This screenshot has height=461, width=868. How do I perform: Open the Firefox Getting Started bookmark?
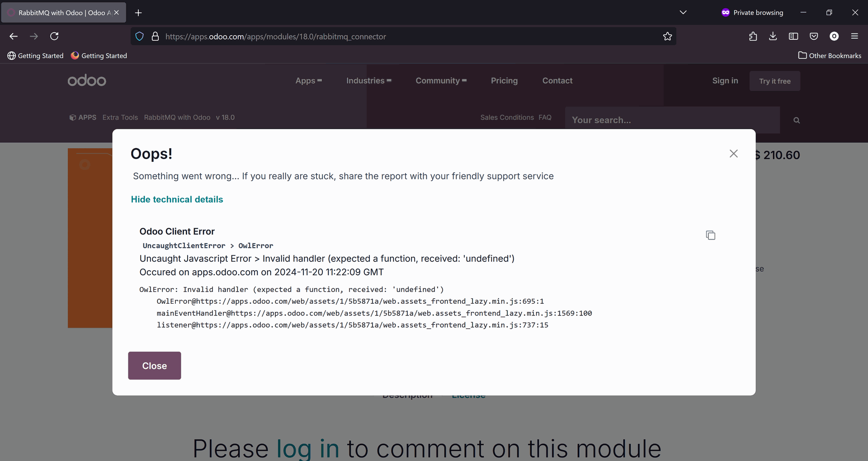[99, 56]
